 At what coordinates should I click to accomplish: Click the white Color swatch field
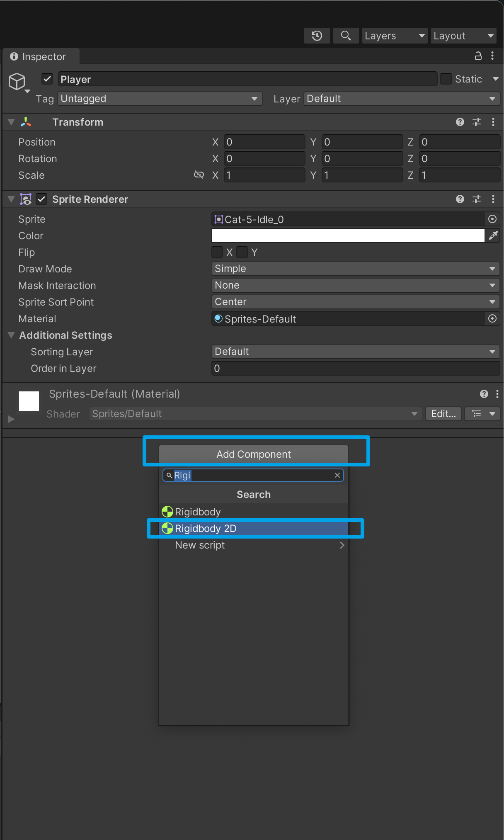pyautogui.click(x=348, y=235)
